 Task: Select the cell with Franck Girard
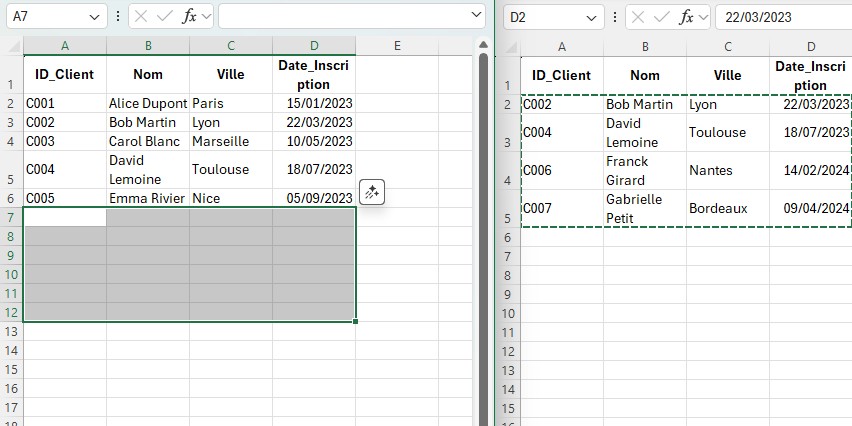click(x=644, y=170)
